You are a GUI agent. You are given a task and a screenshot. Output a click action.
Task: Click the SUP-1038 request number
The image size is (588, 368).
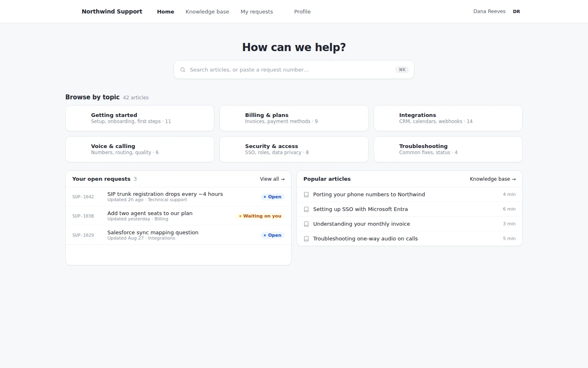83,216
